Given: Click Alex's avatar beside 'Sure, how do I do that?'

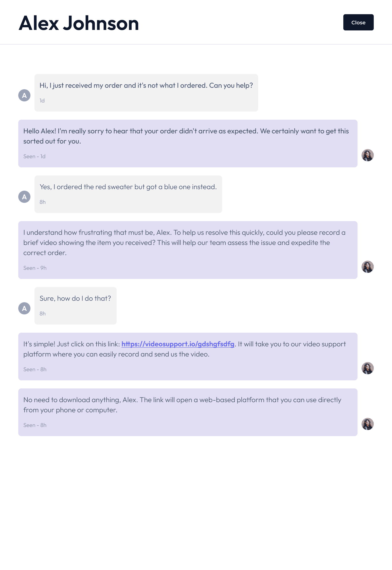Looking at the screenshot, I should [x=24, y=308].
